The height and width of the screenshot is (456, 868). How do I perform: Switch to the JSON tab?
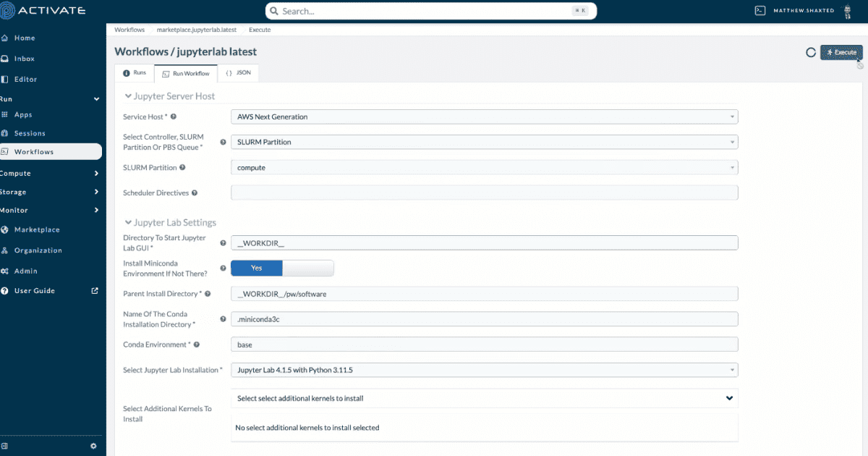pos(238,73)
